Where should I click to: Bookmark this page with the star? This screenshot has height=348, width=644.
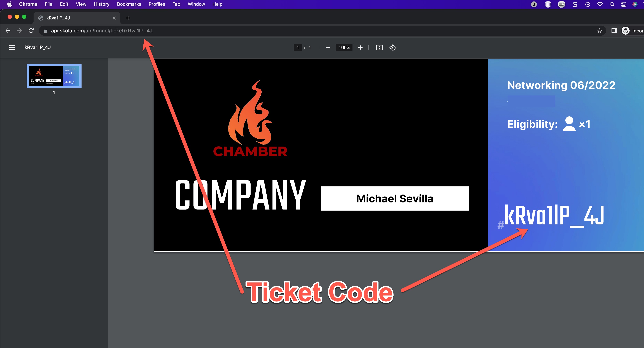tap(599, 30)
